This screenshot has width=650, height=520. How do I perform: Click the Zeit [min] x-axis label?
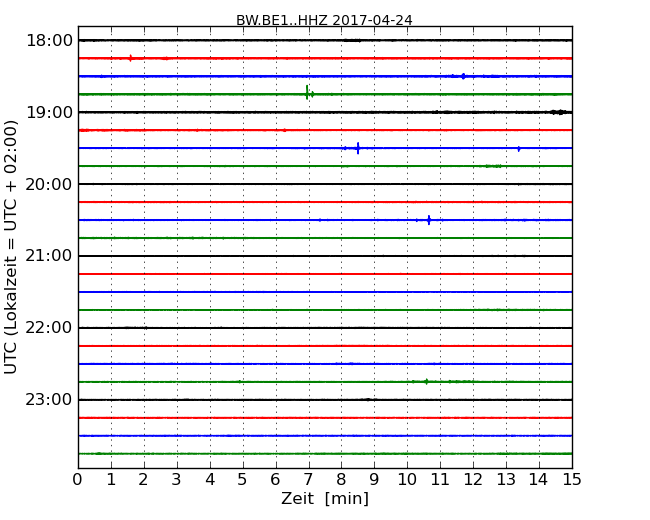coord(325,498)
